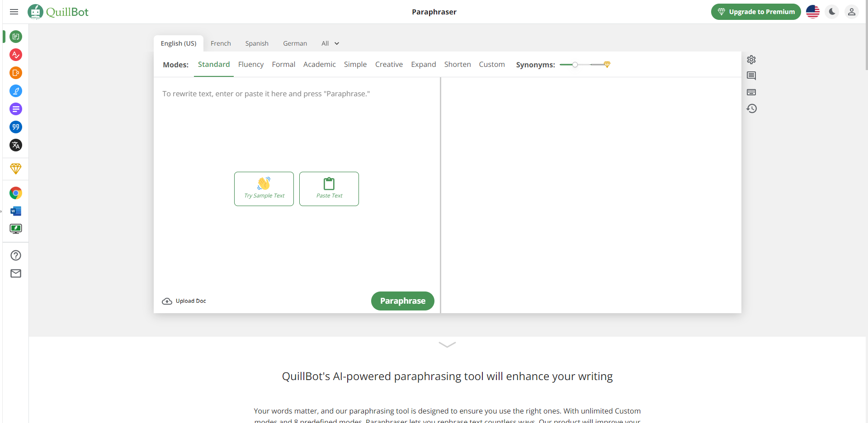Select Expand mode

(x=423, y=65)
